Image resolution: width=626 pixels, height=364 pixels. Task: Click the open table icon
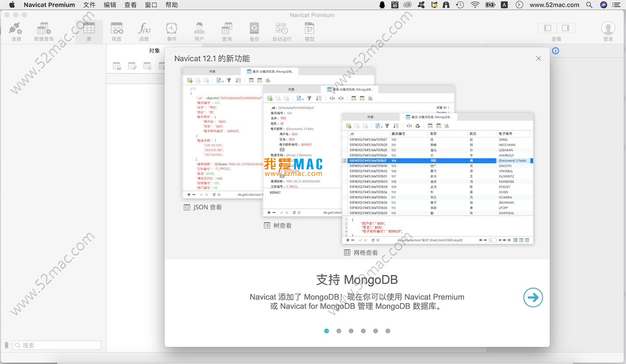coord(117,66)
